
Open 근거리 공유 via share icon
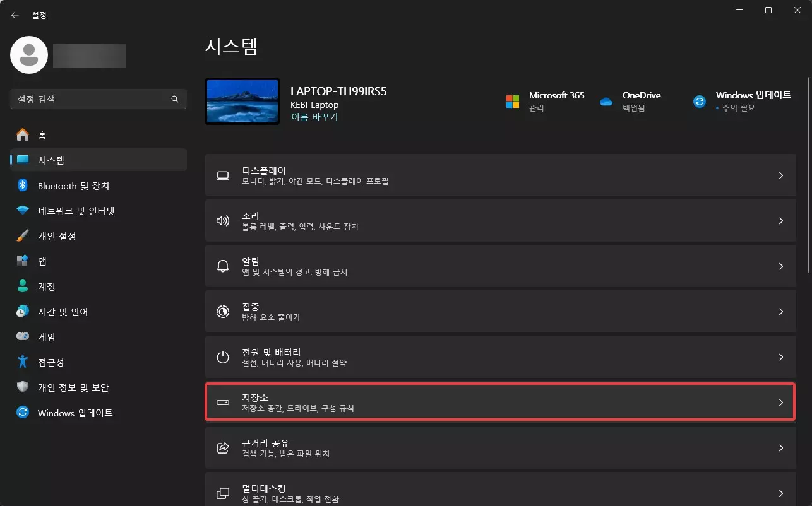[222, 447]
